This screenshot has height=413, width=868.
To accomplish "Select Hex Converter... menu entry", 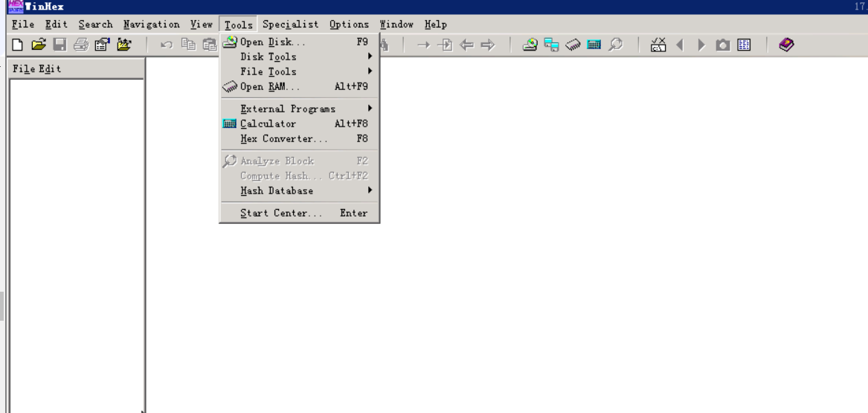I will (x=300, y=138).
